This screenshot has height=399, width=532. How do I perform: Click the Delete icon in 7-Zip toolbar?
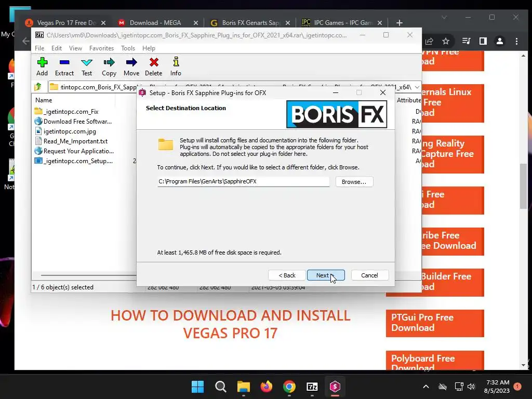[x=153, y=66]
